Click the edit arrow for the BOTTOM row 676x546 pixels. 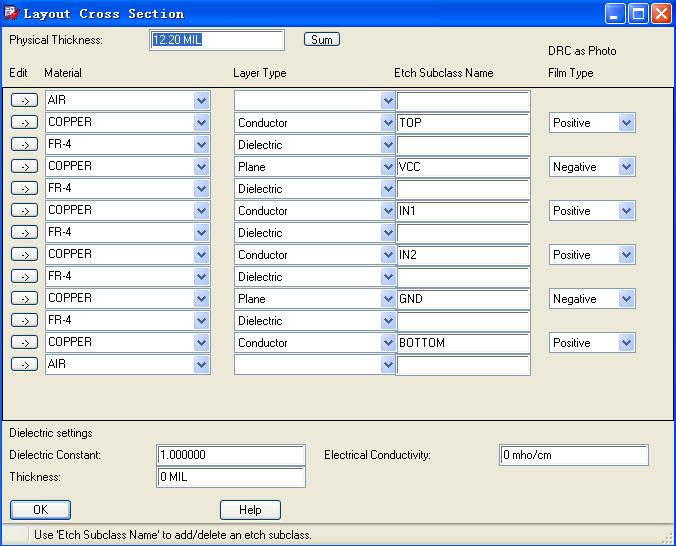(x=24, y=343)
